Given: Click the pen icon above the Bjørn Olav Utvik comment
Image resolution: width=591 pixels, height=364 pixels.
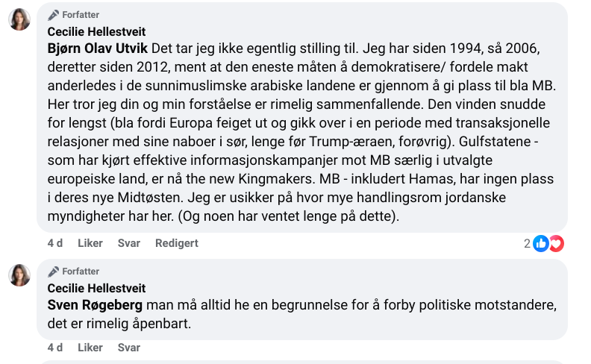Looking at the screenshot, I should (x=53, y=15).
